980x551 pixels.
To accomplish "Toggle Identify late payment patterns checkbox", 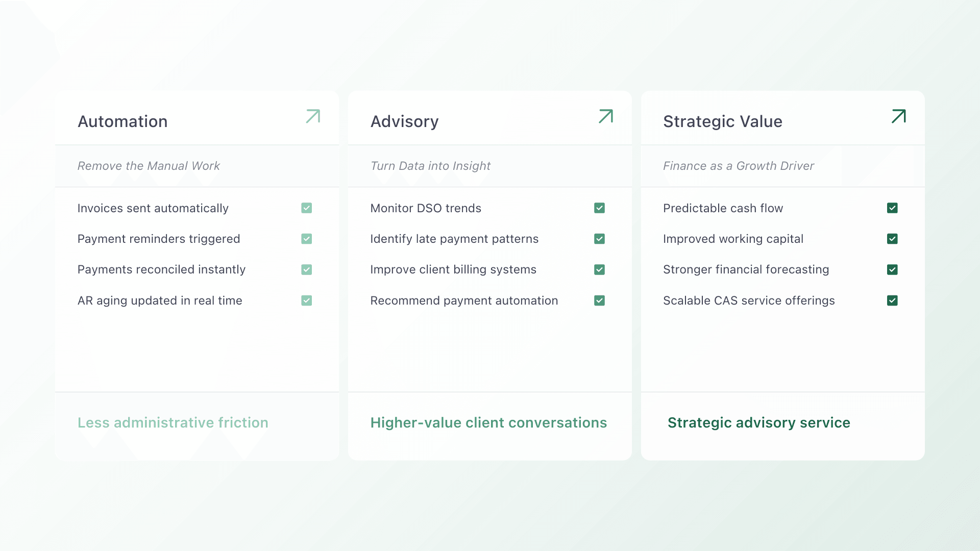I will (x=599, y=239).
